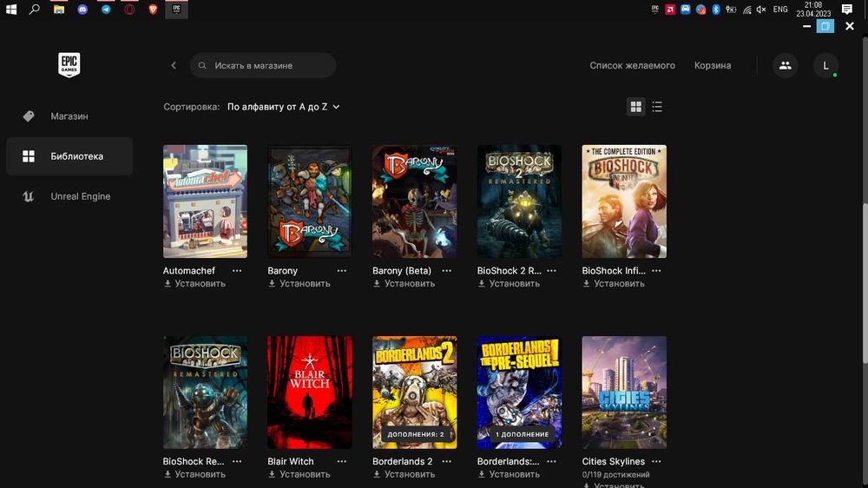Open the Blair Witch cover
This screenshot has height=488, width=868.
tap(310, 392)
